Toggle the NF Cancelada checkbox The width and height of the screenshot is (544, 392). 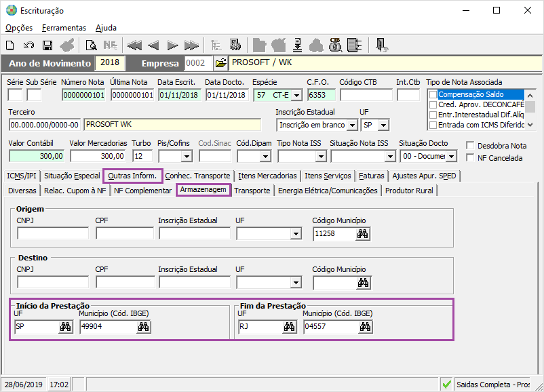471,158
